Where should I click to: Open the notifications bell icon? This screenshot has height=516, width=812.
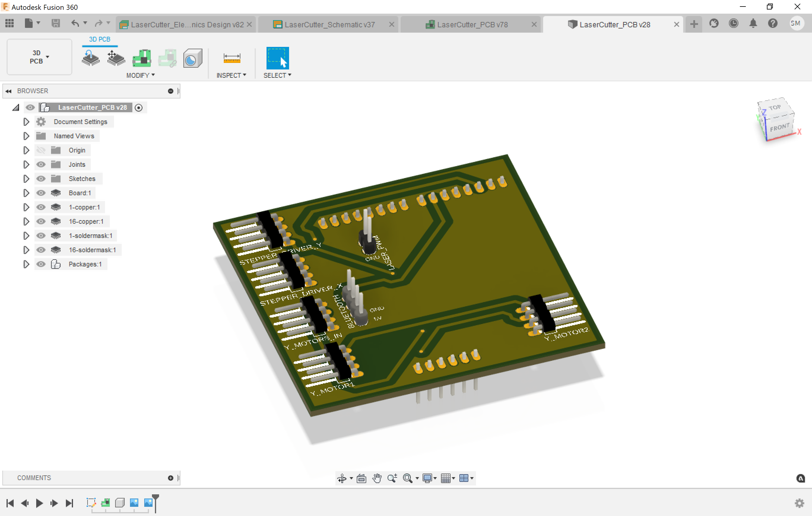pyautogui.click(x=753, y=24)
